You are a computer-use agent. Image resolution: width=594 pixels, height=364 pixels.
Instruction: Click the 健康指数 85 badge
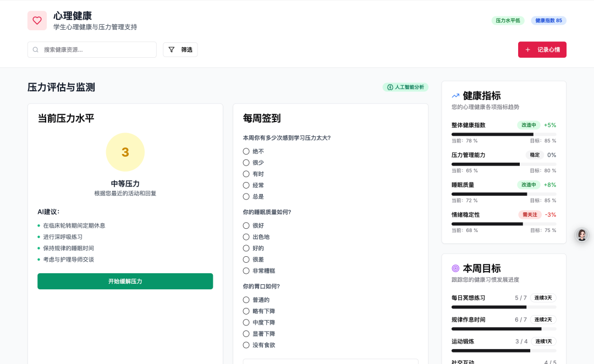click(548, 20)
